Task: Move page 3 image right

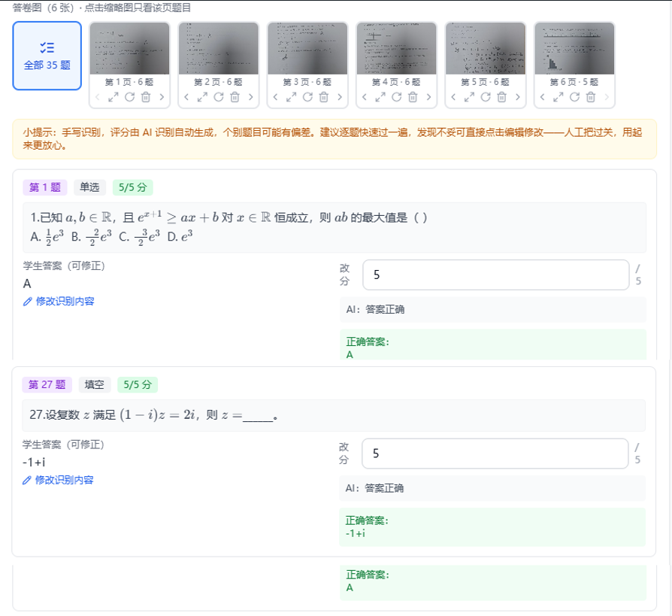Action: pos(340,97)
